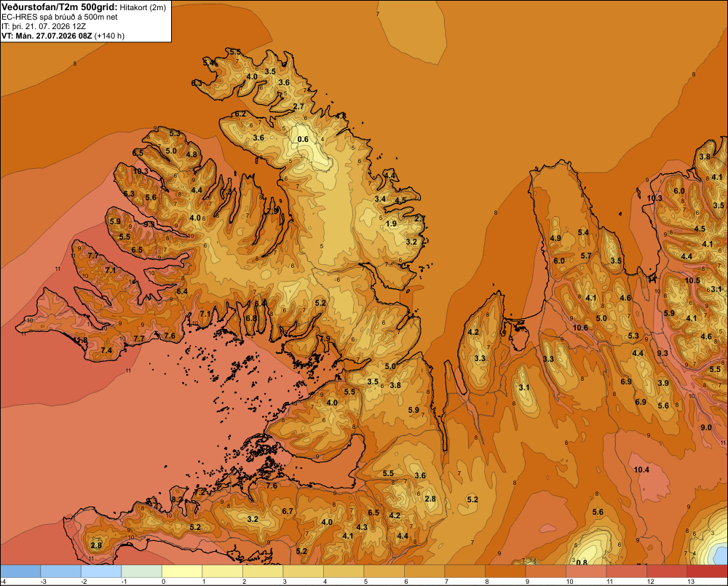Click the legend swatch between 10 and 11
This screenshot has width=728, height=586.
[x=586, y=571]
